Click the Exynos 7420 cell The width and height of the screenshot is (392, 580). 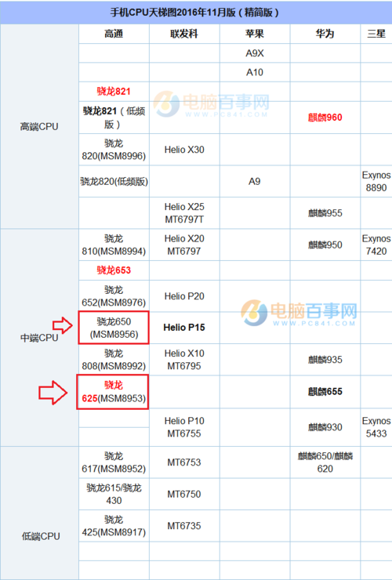[376, 245]
